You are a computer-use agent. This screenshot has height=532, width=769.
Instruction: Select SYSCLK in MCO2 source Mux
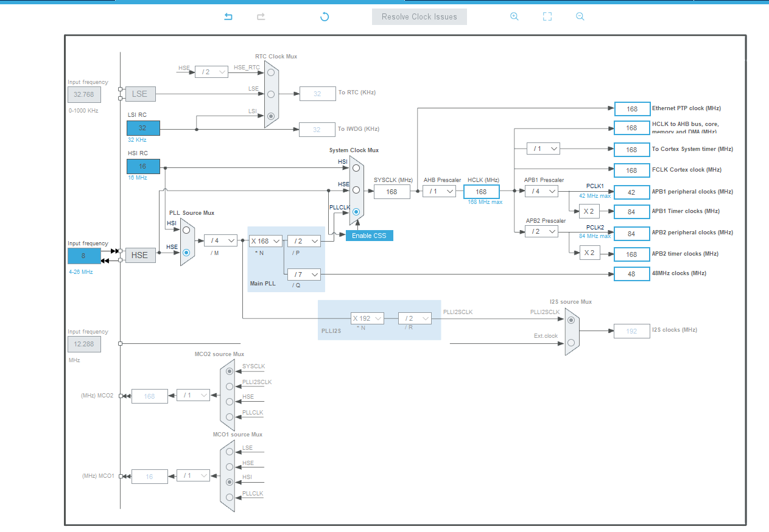(230, 371)
